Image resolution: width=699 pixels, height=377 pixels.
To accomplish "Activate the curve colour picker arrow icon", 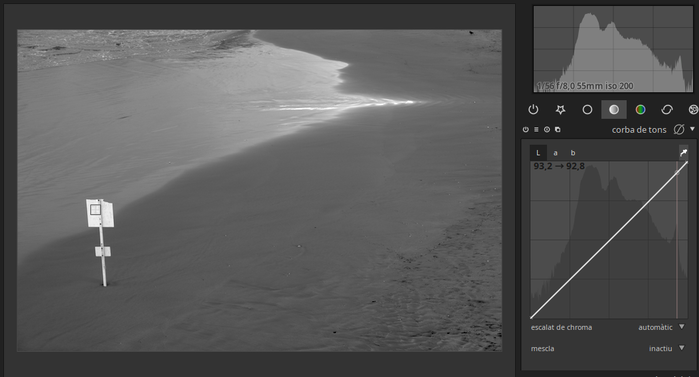I will point(683,153).
